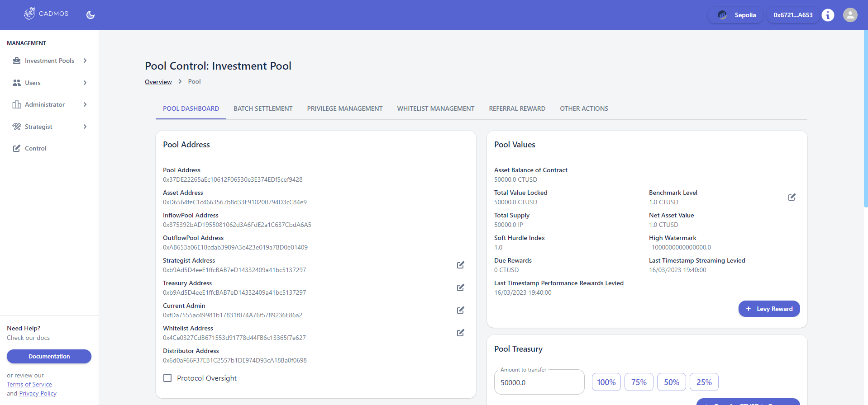The height and width of the screenshot is (405, 868).
Task: Expand the Investment Pools chevron
Action: tap(85, 61)
